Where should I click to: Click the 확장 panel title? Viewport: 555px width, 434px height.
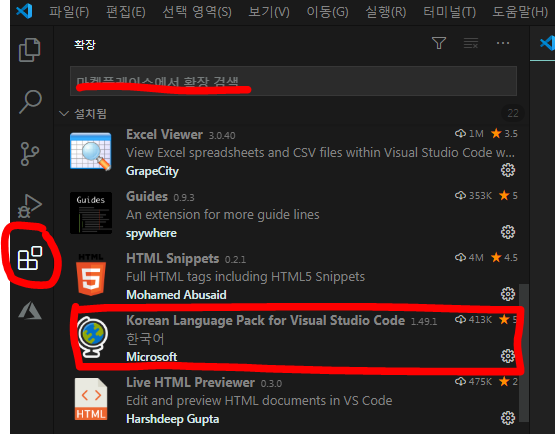(85, 45)
